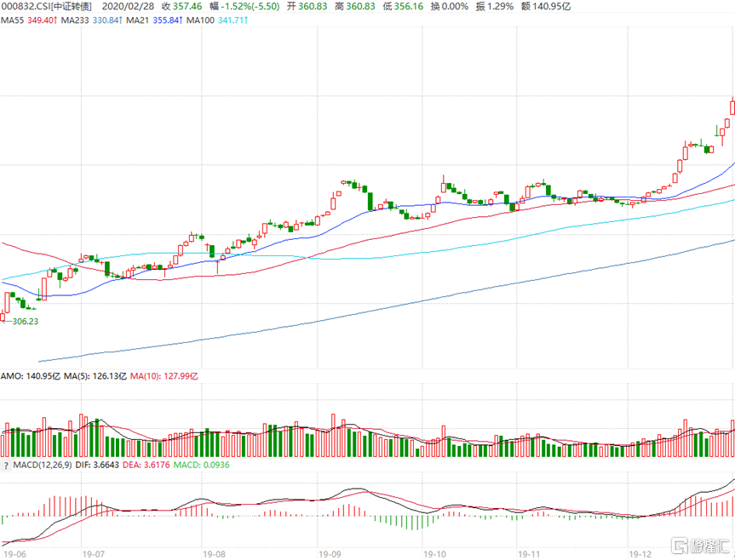The width and height of the screenshot is (735, 560).
Task: Click the 19-07 date axis label
Action: (x=93, y=554)
